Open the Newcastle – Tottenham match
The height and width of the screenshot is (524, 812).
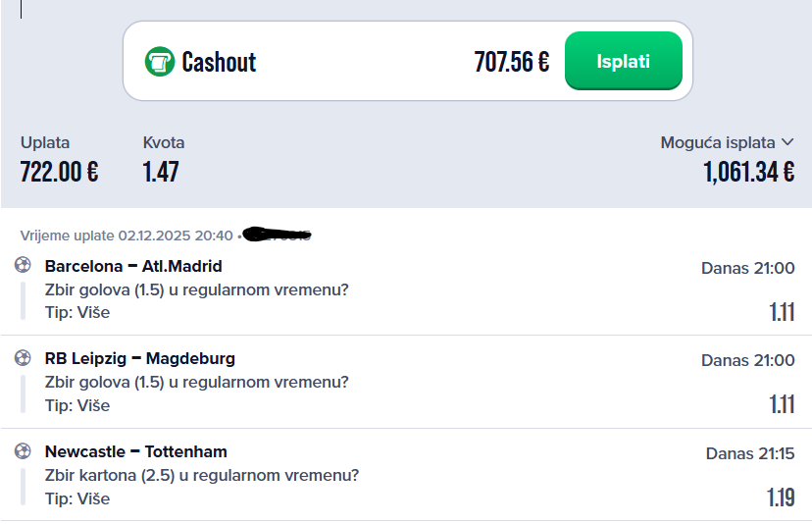tap(135, 451)
